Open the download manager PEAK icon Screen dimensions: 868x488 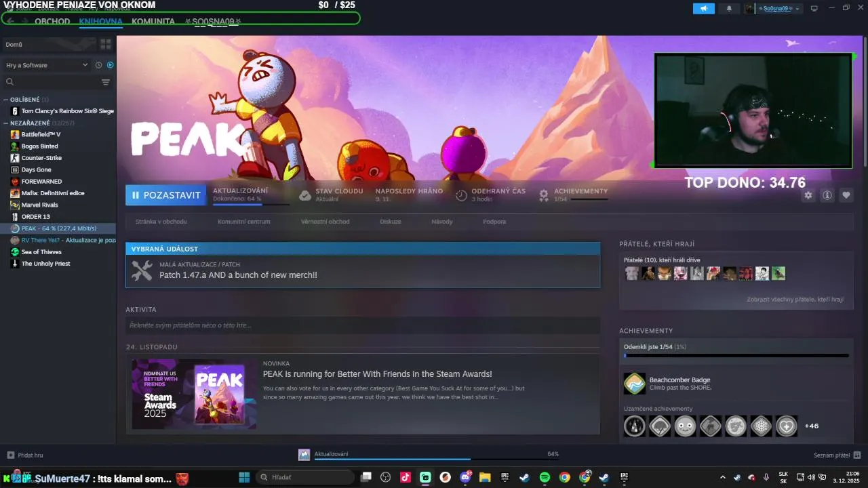[304, 455]
